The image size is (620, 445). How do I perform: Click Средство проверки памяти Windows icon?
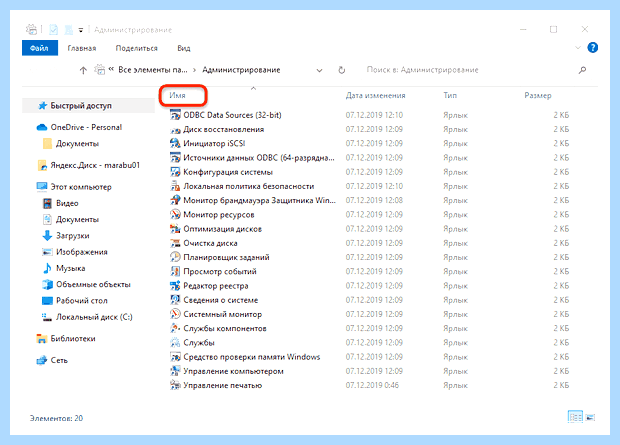(x=175, y=357)
